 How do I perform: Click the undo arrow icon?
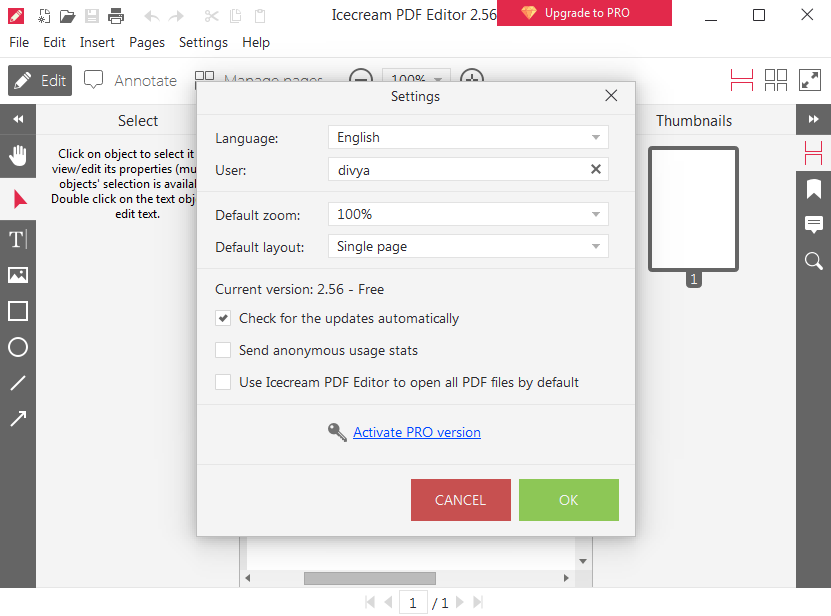tap(152, 16)
